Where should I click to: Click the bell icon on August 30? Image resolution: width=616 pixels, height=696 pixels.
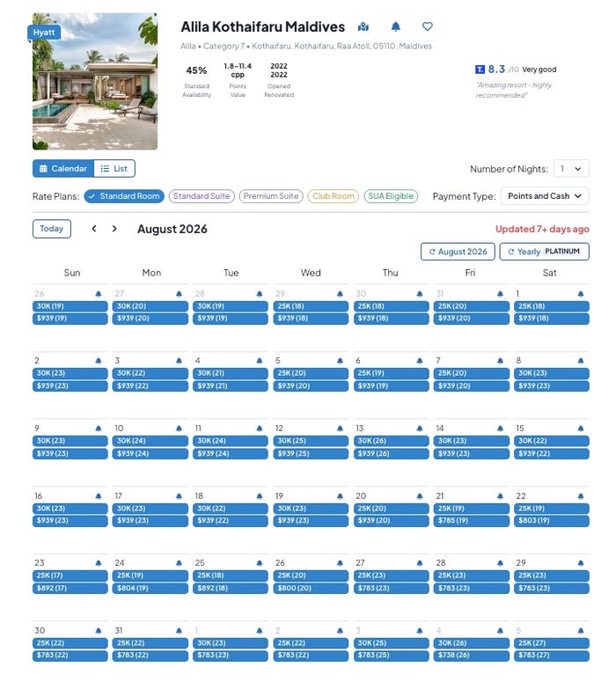pos(99,631)
